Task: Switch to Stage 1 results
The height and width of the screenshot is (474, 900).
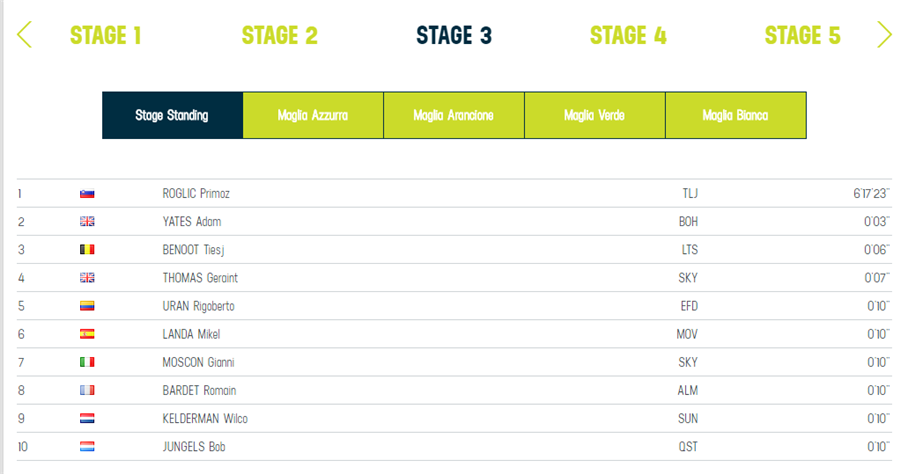Action: pyautogui.click(x=105, y=36)
